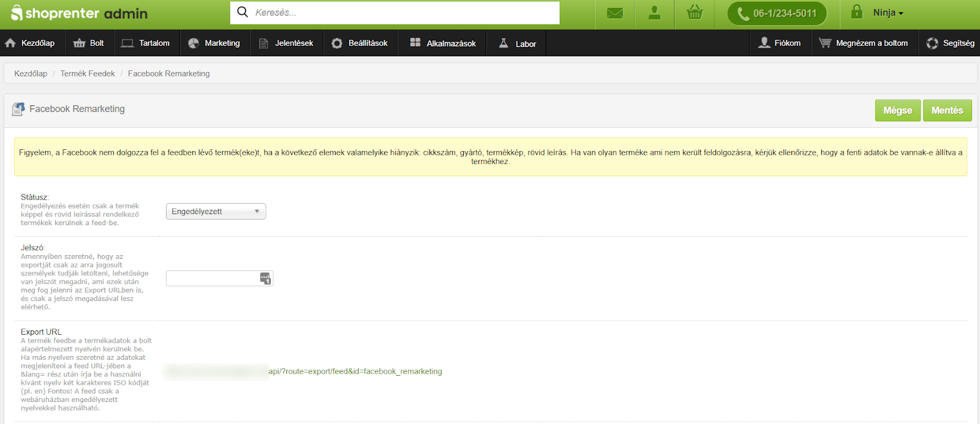This screenshot has height=424, width=980.
Task: Click the Marketing pie chart icon
Action: pos(194,43)
